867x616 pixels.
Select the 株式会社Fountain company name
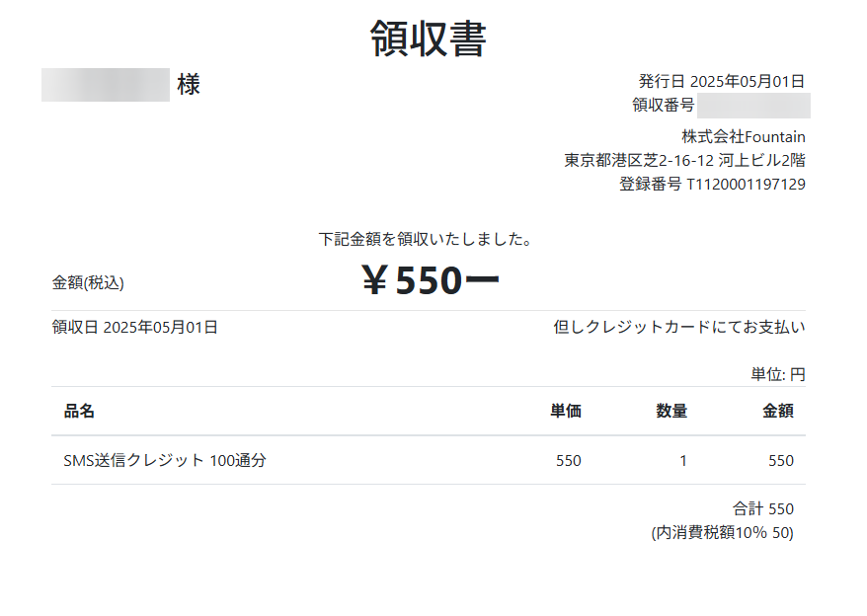[x=744, y=136]
